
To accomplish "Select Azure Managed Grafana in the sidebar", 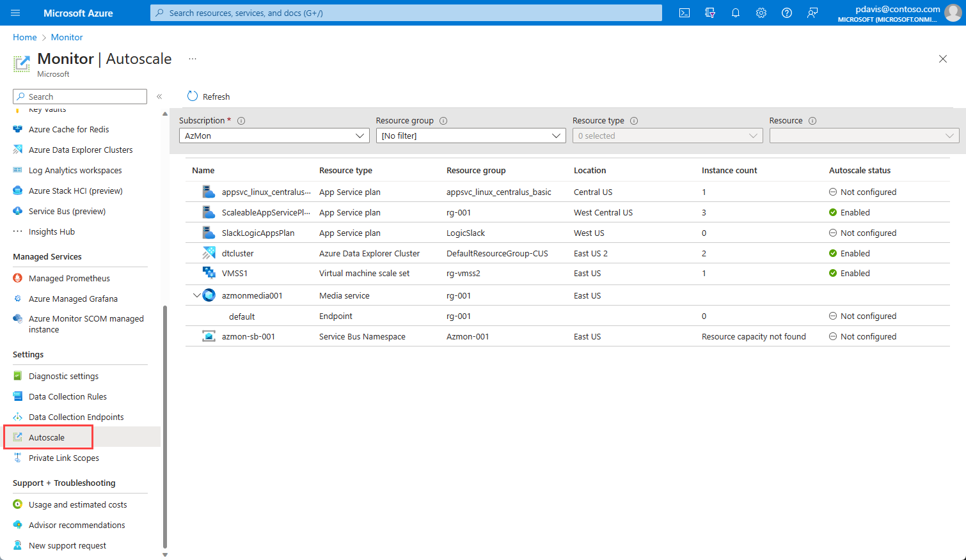I will coord(74,299).
